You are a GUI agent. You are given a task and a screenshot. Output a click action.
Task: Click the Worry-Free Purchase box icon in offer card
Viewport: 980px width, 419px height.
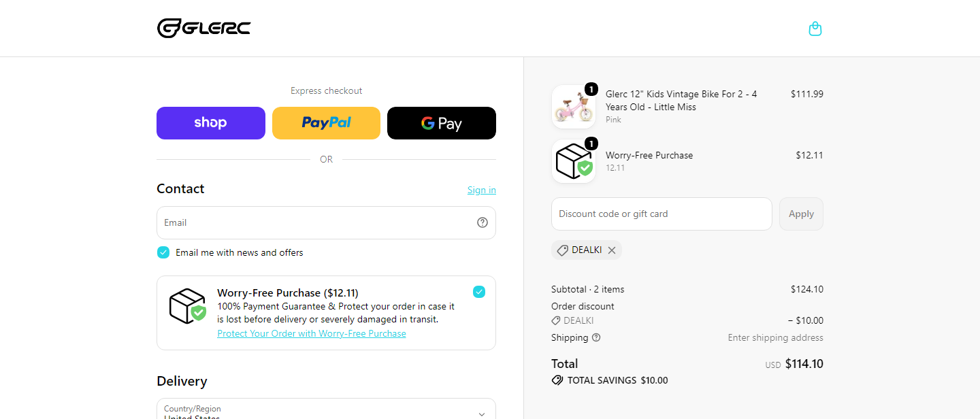click(188, 306)
